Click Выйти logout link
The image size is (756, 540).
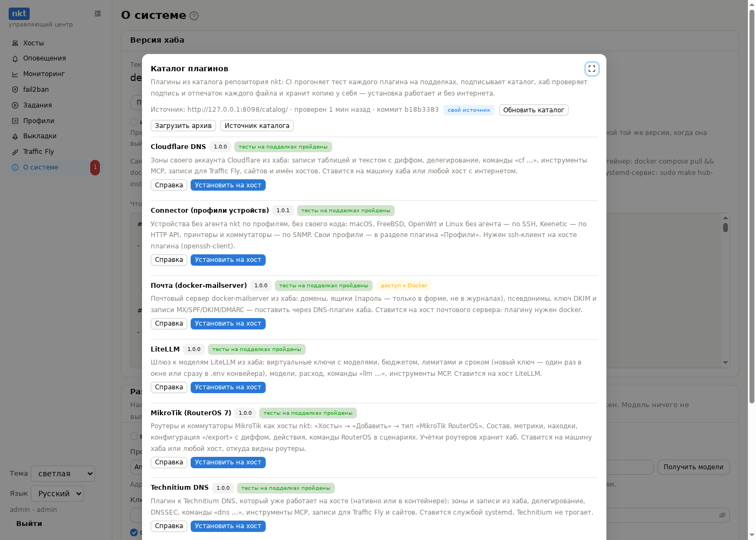(x=29, y=524)
